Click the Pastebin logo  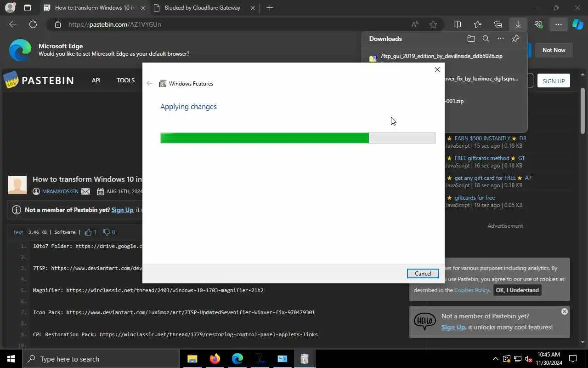[x=39, y=80]
